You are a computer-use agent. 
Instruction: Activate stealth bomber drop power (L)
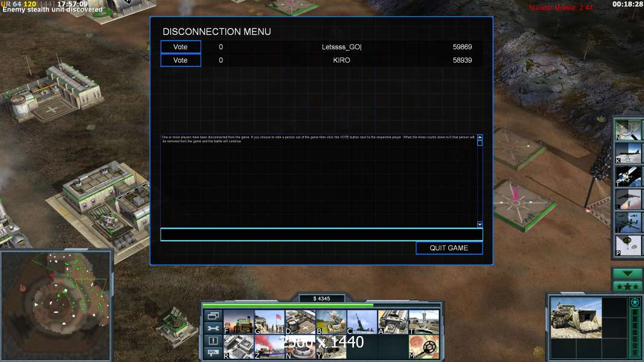[x=628, y=199]
